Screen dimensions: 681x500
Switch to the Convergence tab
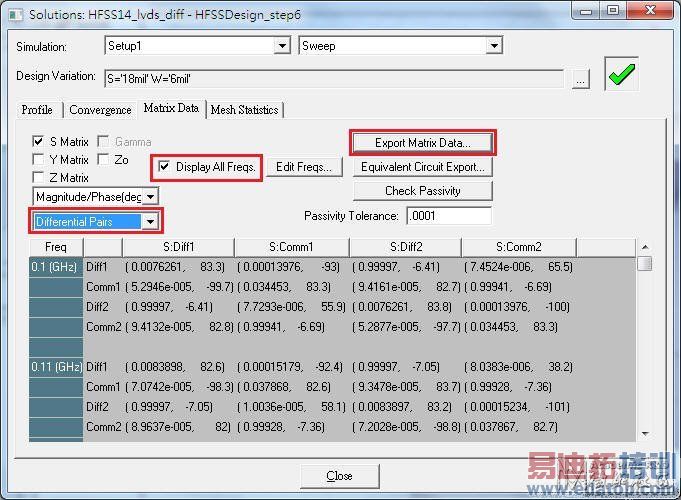click(100, 109)
